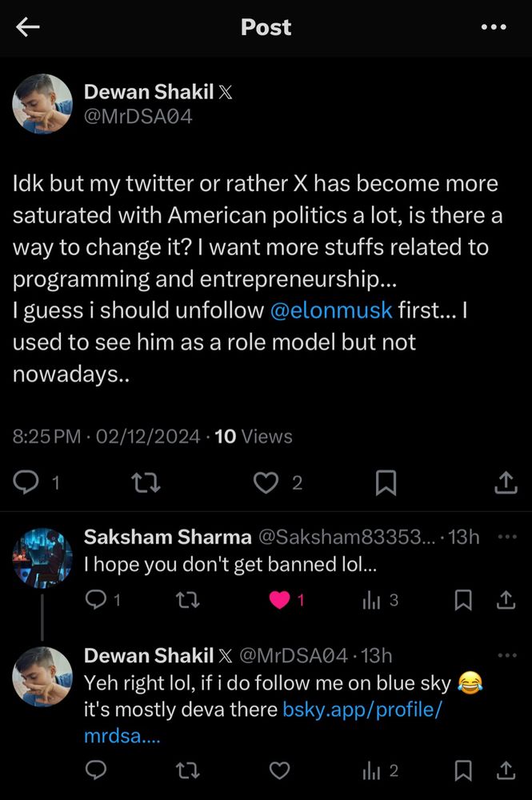Share the main post using share icon
The height and width of the screenshot is (800, 532).
coord(504,482)
